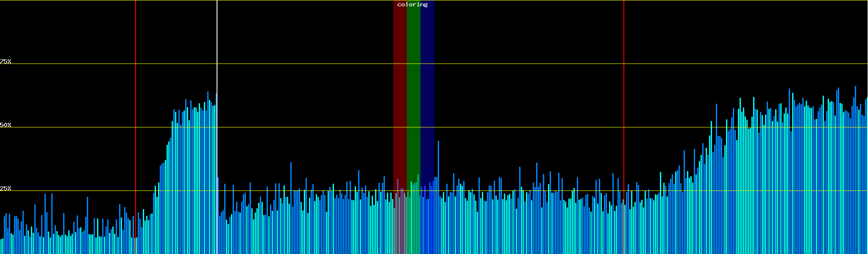Click the light bars inside the green band
Image resolution: width=868 pixels, height=254 pixels.
(x=413, y=220)
